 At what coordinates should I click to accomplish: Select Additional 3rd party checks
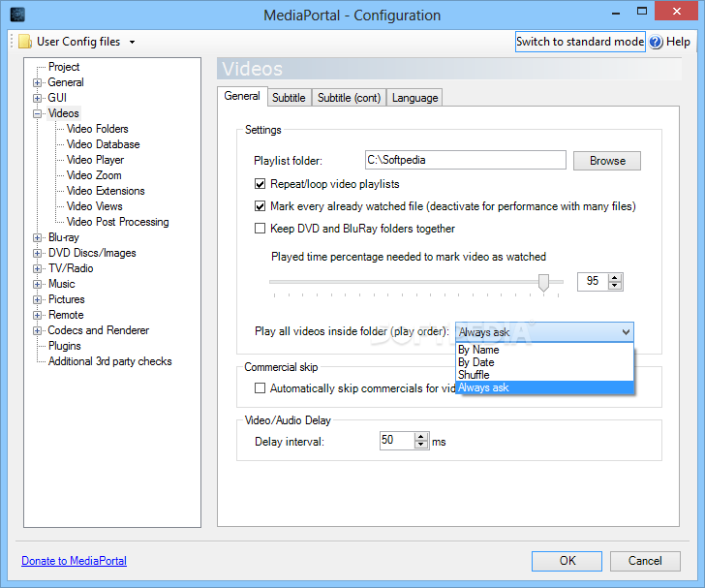point(110,361)
